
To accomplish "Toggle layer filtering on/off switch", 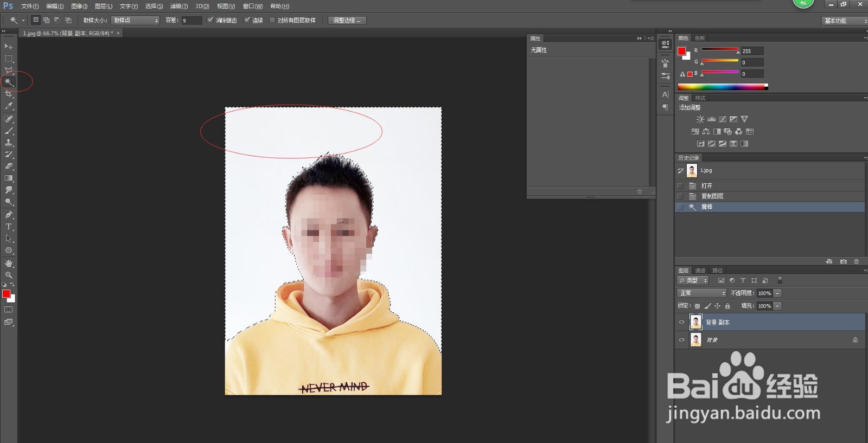I will (780, 280).
